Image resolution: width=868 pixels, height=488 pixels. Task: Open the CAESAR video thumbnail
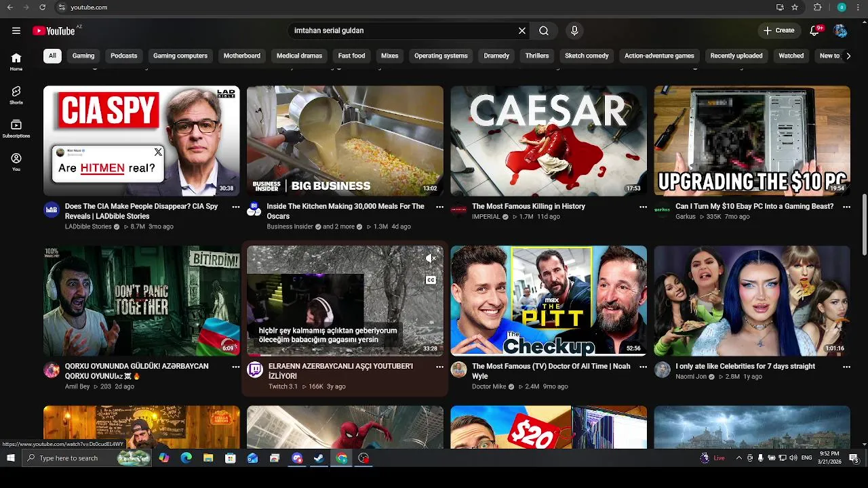pos(549,141)
